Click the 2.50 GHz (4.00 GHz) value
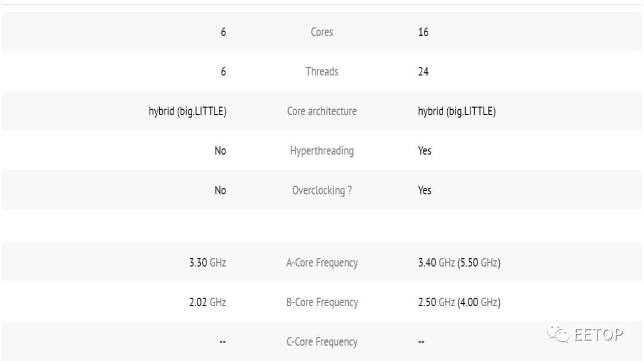Image resolution: width=644 pixels, height=361 pixels. tap(459, 302)
